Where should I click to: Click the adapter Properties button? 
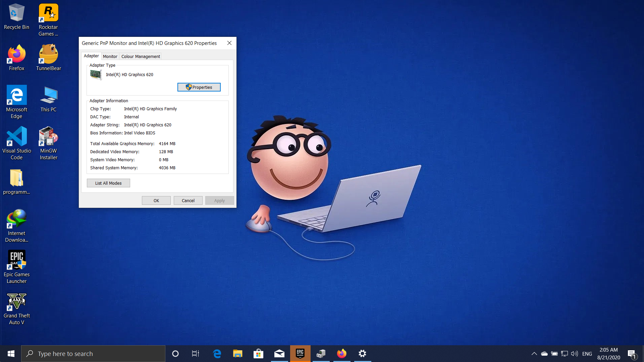tap(199, 87)
